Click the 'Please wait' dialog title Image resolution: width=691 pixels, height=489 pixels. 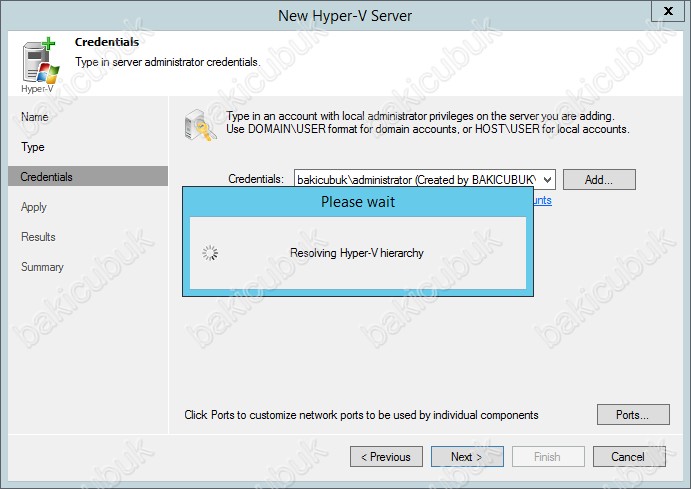pyautogui.click(x=358, y=202)
